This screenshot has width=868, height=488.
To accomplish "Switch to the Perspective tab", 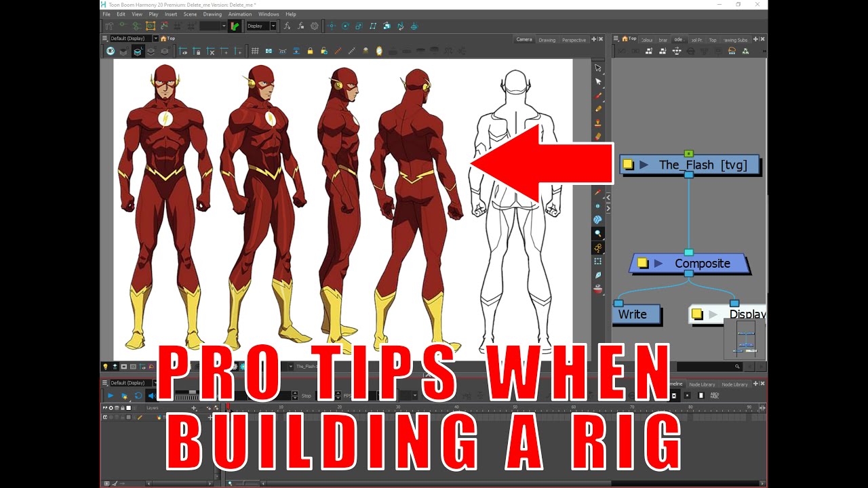I will point(574,40).
